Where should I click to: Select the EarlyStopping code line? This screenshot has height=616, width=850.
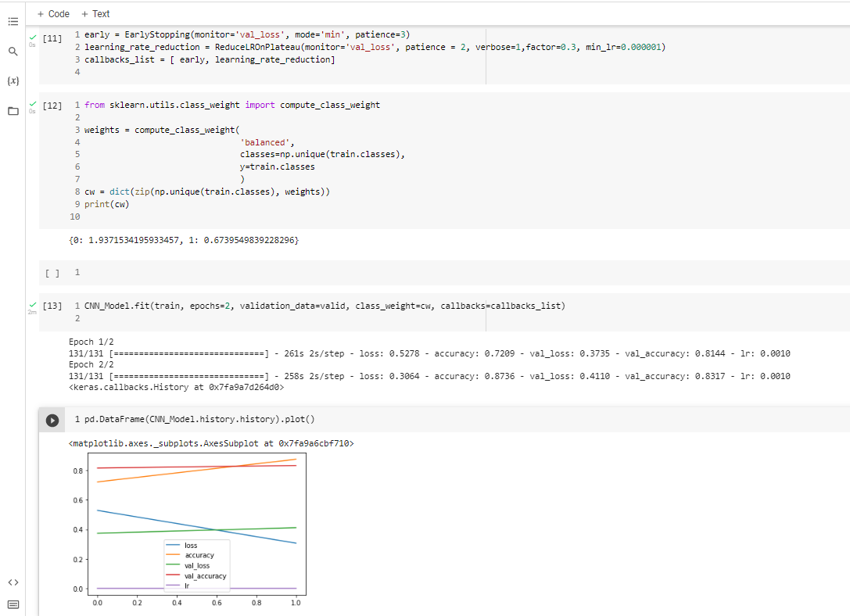pos(235,34)
